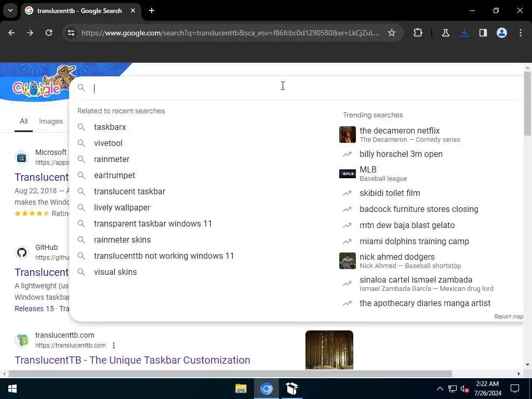Click the vertical page scrollbar
532x399 pixels.
coord(527,104)
